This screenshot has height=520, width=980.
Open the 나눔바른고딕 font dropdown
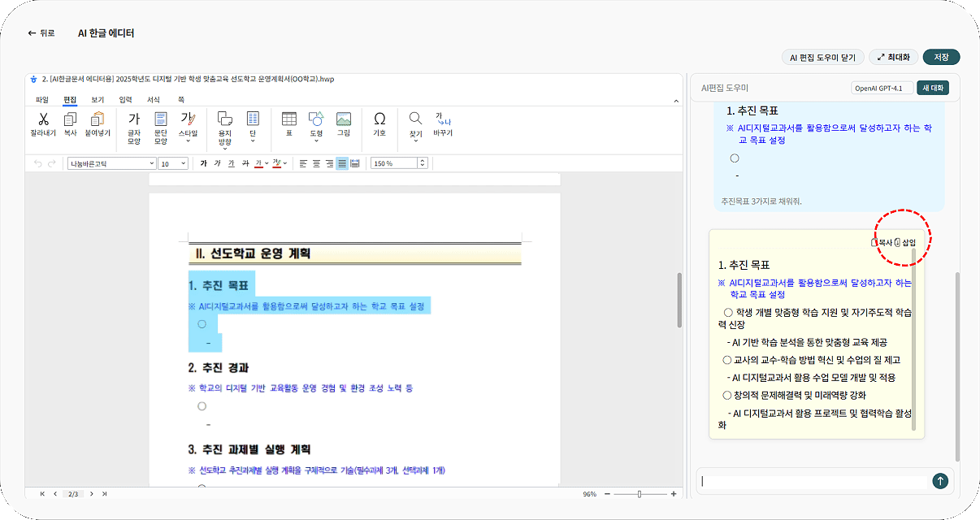click(112, 163)
